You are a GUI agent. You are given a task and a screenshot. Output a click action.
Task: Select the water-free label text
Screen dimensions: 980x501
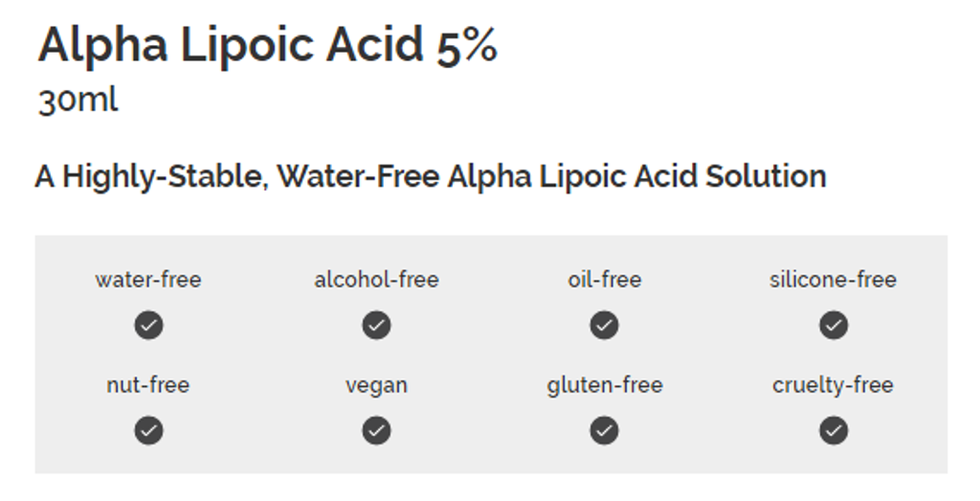pos(148,280)
